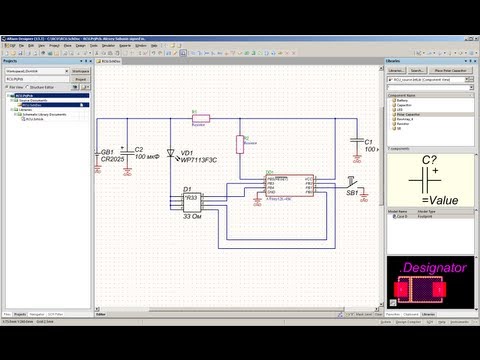The image size is (480, 360).
Task: Click the Mask Level button
Action: click(x=363, y=314)
